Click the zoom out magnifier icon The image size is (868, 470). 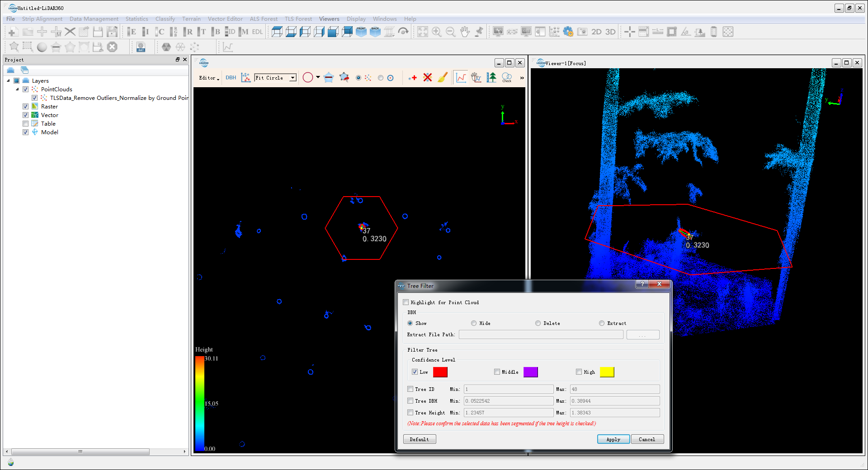(x=451, y=32)
